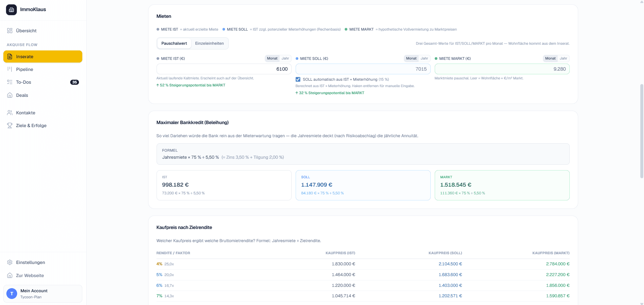Click the KAUFPREIS (MARKT) column header
Image resolution: width=644 pixels, height=305 pixels.
(551, 253)
